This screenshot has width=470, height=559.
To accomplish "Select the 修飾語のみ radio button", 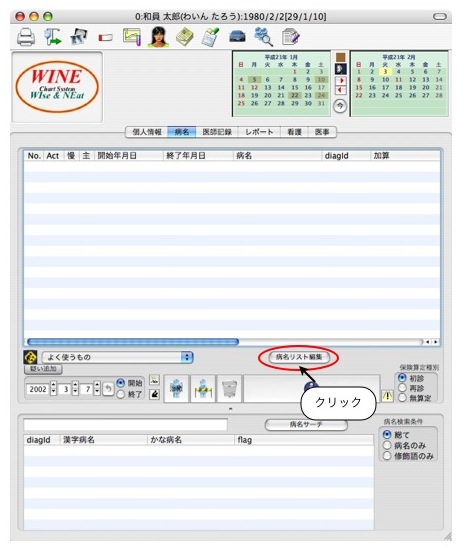I will (387, 456).
